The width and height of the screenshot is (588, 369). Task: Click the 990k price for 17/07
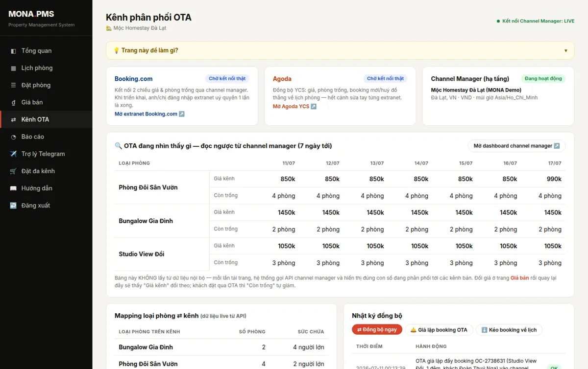554,179
